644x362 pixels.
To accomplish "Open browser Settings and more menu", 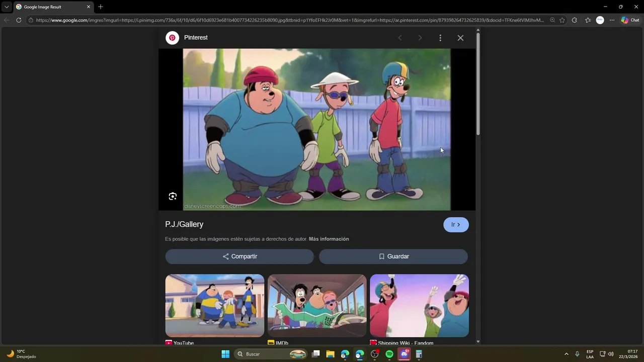I will (612, 20).
